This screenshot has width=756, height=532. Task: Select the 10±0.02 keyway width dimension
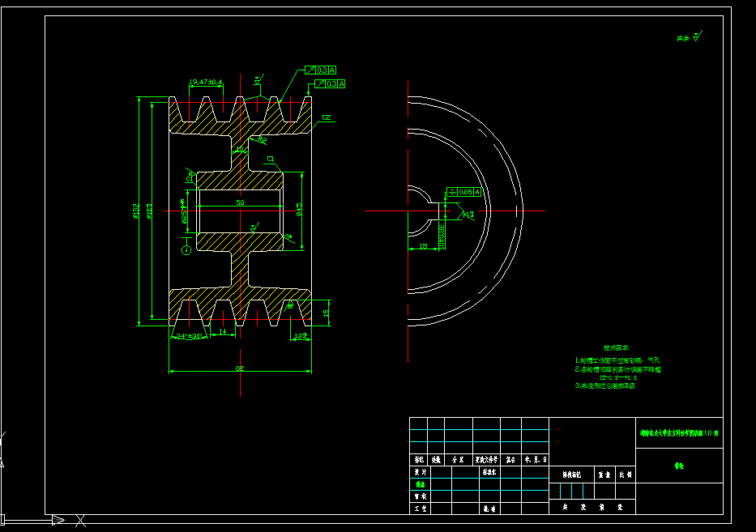pyautogui.click(x=441, y=236)
